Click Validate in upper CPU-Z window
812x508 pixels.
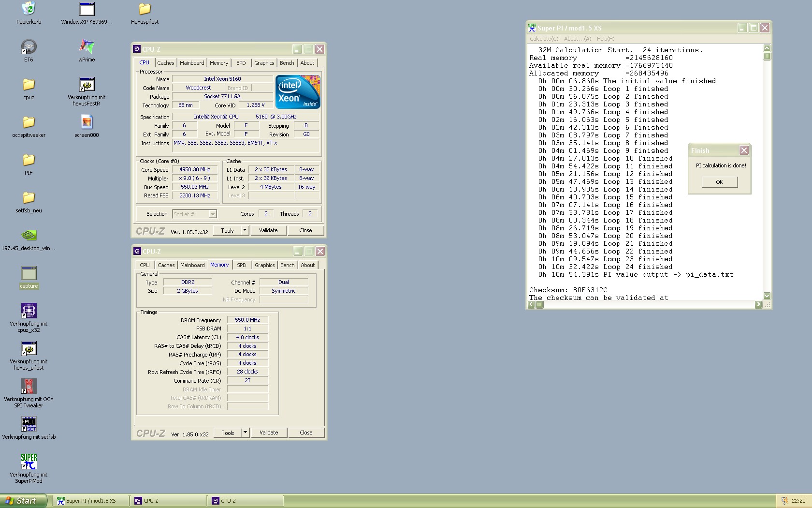click(268, 230)
